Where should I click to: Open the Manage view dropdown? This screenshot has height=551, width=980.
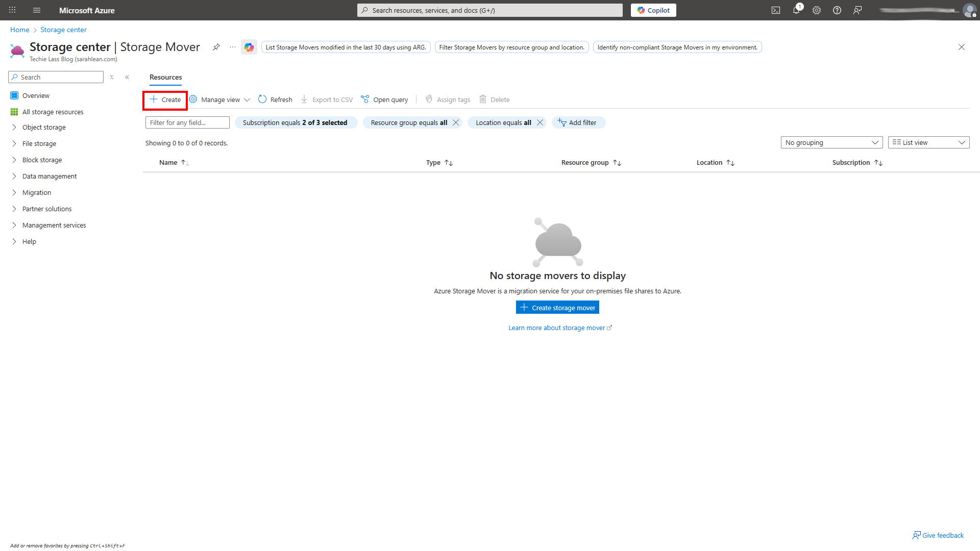[219, 99]
